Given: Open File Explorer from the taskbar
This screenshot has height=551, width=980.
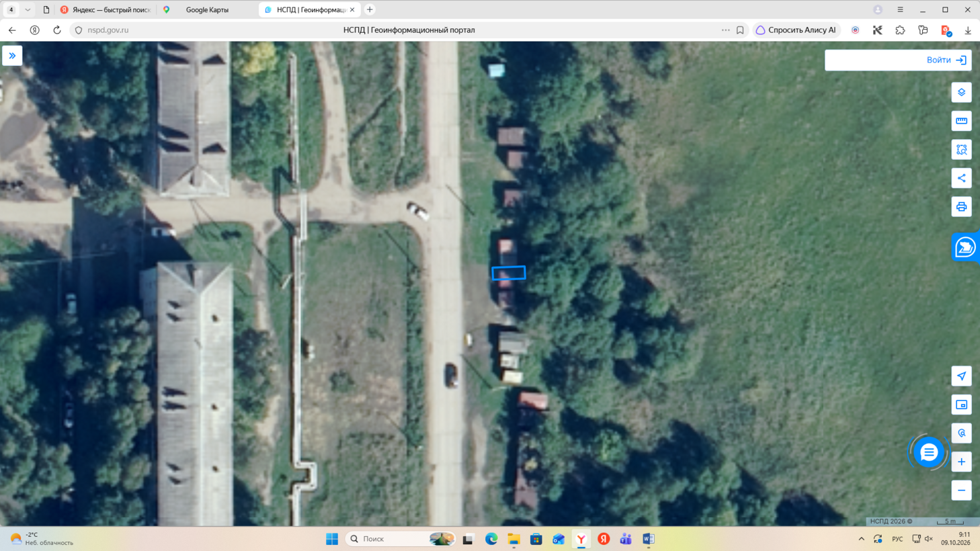Looking at the screenshot, I should [514, 539].
